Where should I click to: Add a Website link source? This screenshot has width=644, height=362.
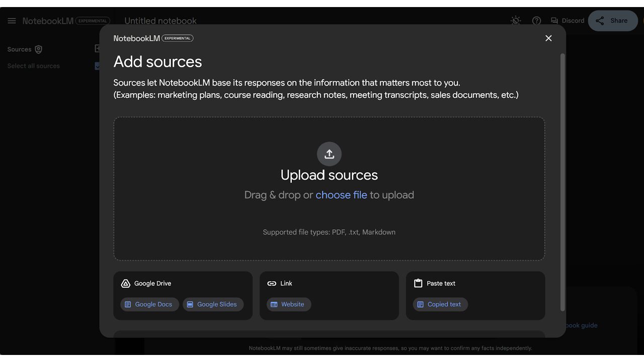point(289,304)
